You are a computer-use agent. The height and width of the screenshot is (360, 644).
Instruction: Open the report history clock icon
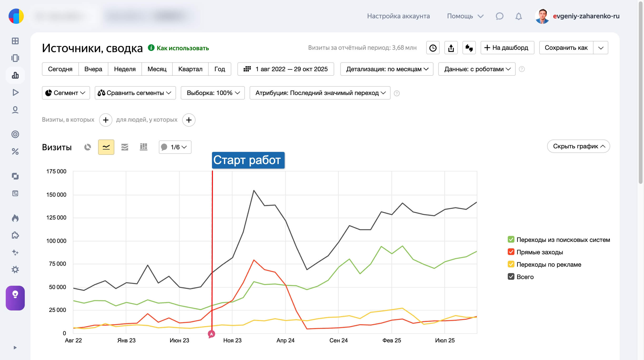pyautogui.click(x=433, y=48)
